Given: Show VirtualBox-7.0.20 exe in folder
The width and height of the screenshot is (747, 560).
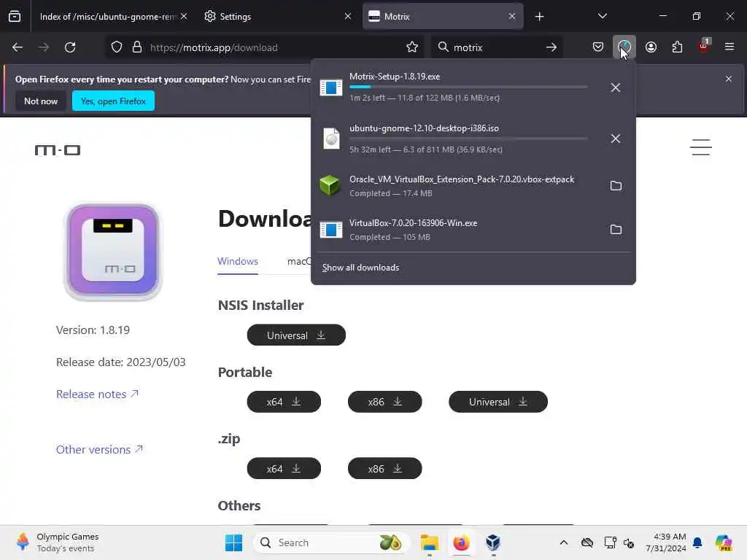Looking at the screenshot, I should [x=616, y=230].
